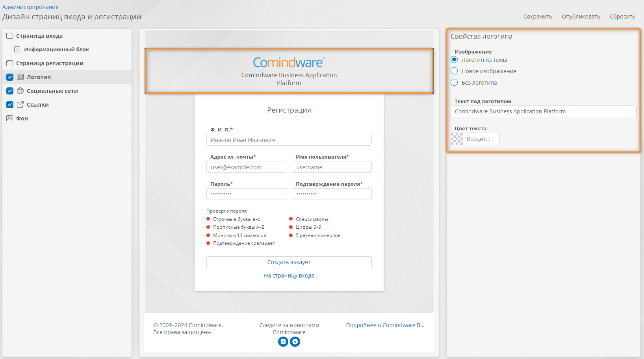The image size is (644, 359).
Task: Select the Новое изображение radio option
Action: point(454,71)
